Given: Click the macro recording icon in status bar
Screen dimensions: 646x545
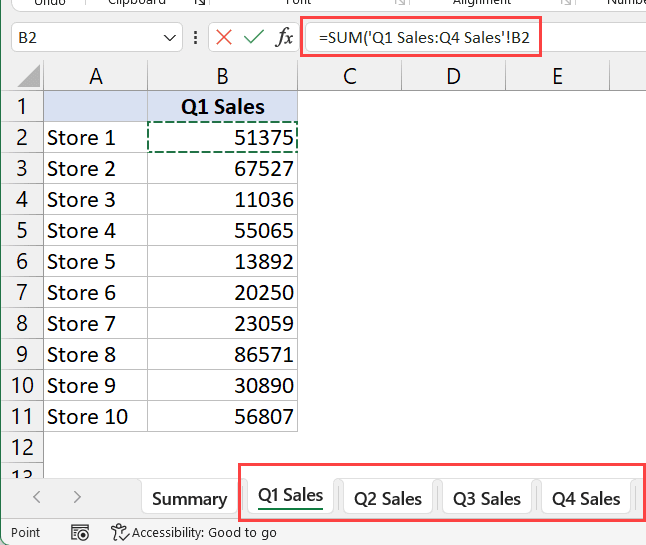Looking at the screenshot, I should pos(81,532).
